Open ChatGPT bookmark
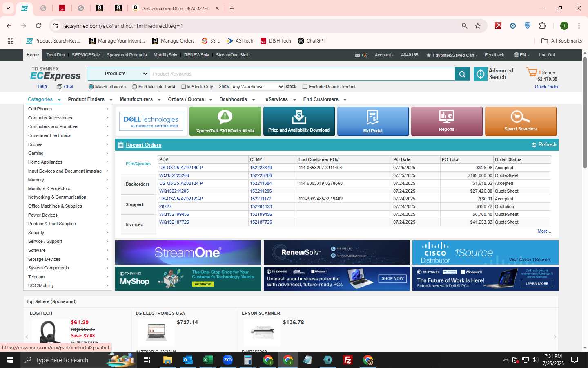The width and height of the screenshot is (588, 368). [x=312, y=41]
